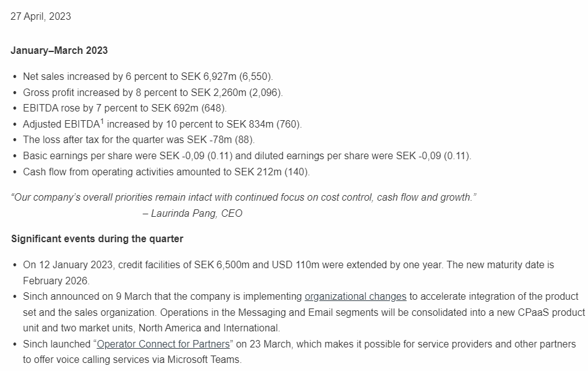The image size is (588, 371).
Task: Click the "Significant events during the quarter" heading
Action: pyautogui.click(x=97, y=239)
